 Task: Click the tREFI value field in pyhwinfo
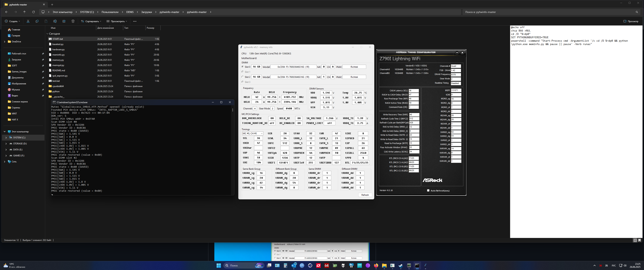pyautogui.click(x=283, y=163)
